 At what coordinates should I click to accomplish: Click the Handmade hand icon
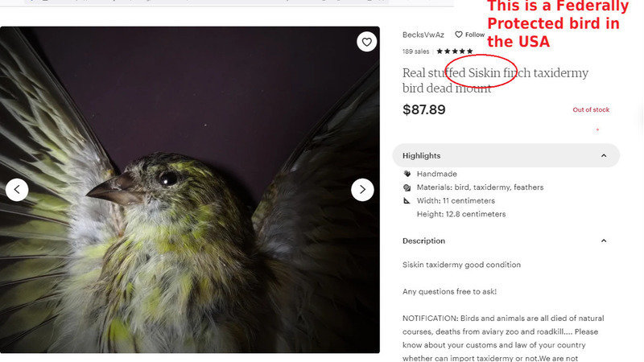[x=407, y=174]
